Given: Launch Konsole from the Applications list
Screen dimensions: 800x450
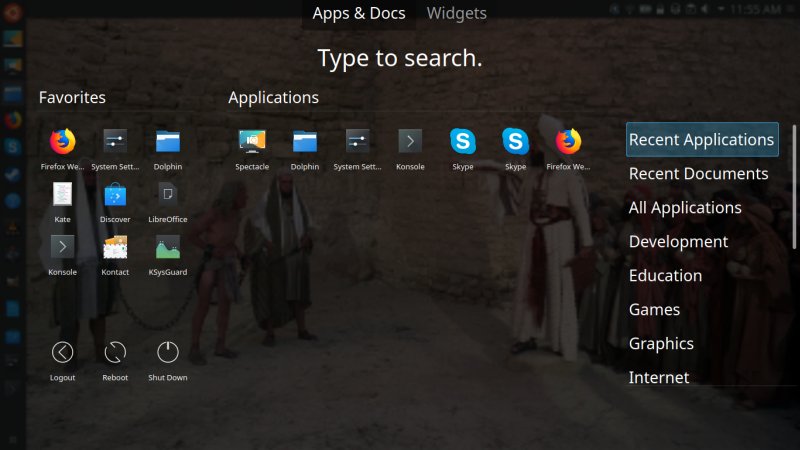Looking at the screenshot, I should point(410,142).
